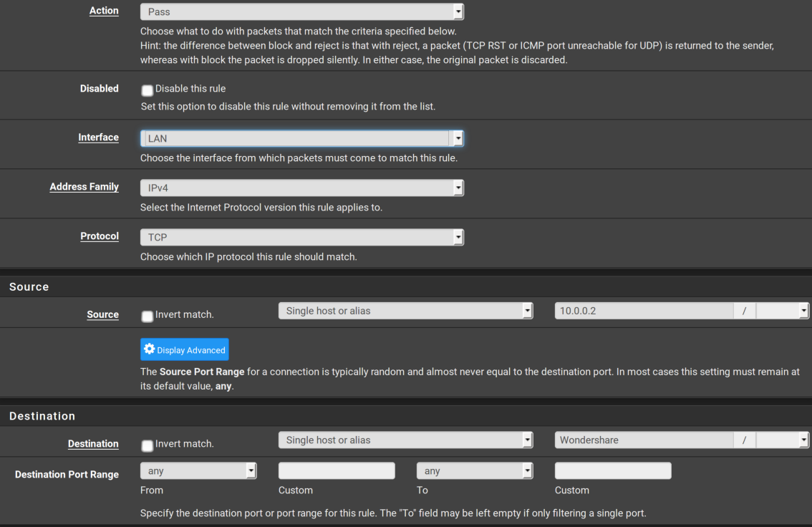This screenshot has height=527, width=812.
Task: Open the Action dropdown showing Pass
Action: click(x=301, y=12)
